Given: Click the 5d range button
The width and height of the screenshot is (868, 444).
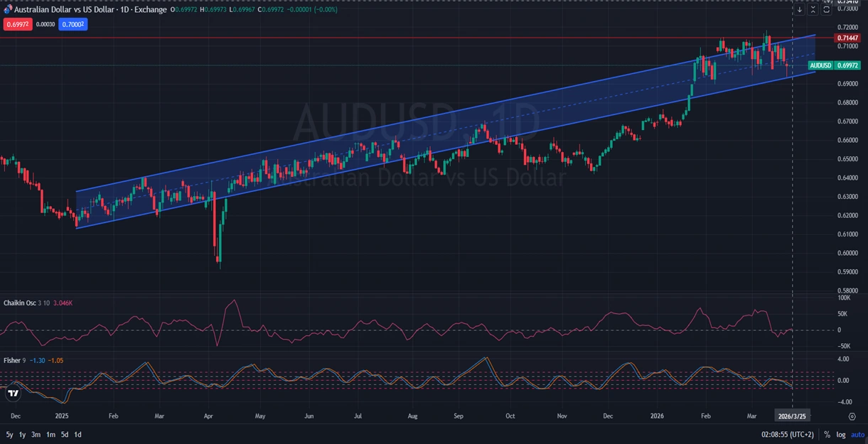Looking at the screenshot, I should (64, 434).
